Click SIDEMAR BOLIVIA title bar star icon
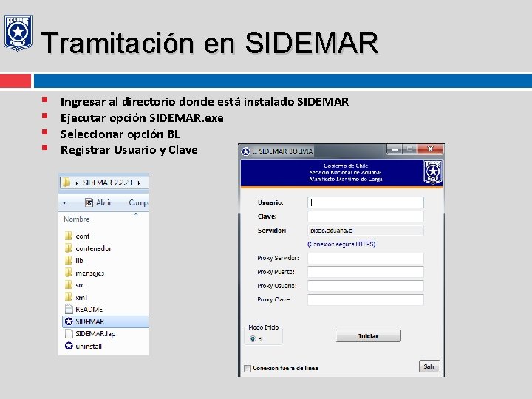Image resolution: width=532 pixels, height=399 pixels. [x=245, y=151]
